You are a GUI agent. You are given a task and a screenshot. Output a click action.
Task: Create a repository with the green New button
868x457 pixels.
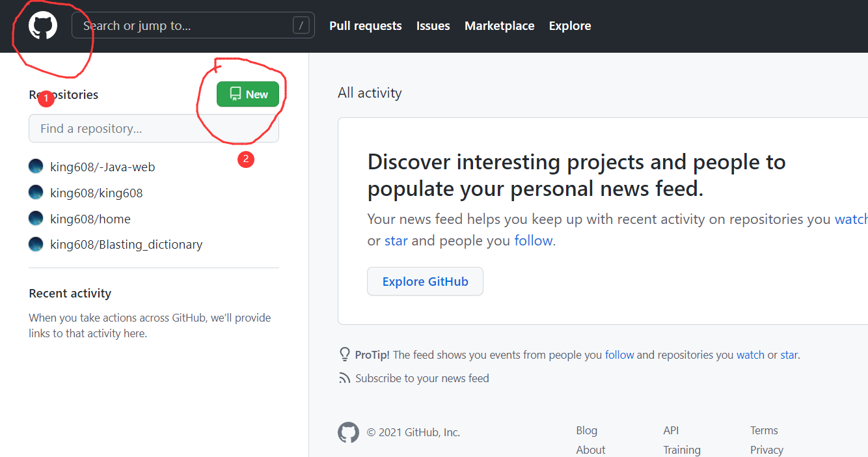[248, 94]
